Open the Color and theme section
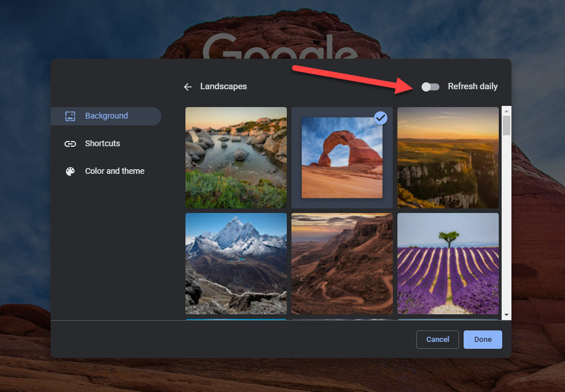This screenshot has width=565, height=392. coord(115,171)
